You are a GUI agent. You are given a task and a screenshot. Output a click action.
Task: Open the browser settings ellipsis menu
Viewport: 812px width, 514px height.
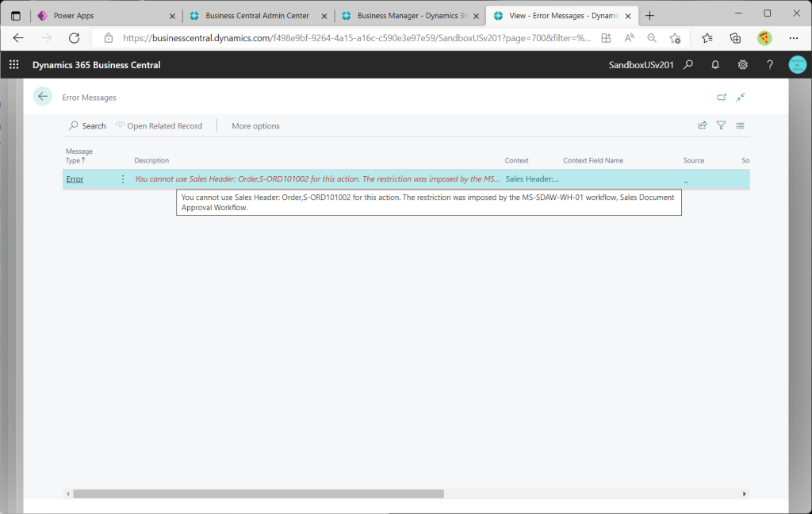(793, 38)
